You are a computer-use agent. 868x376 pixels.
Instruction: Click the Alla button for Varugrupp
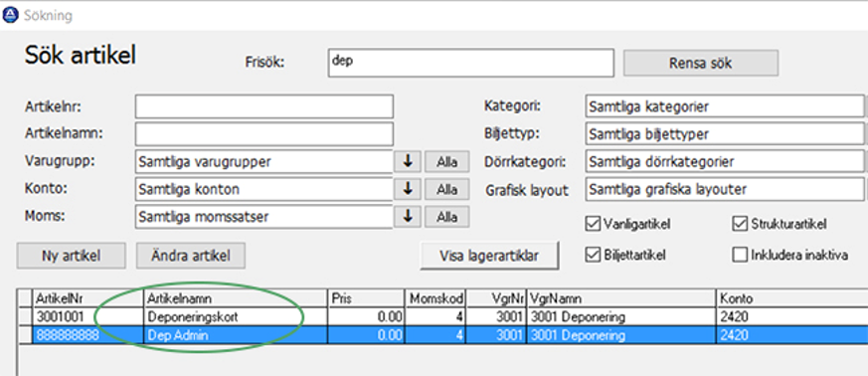pyautogui.click(x=446, y=162)
